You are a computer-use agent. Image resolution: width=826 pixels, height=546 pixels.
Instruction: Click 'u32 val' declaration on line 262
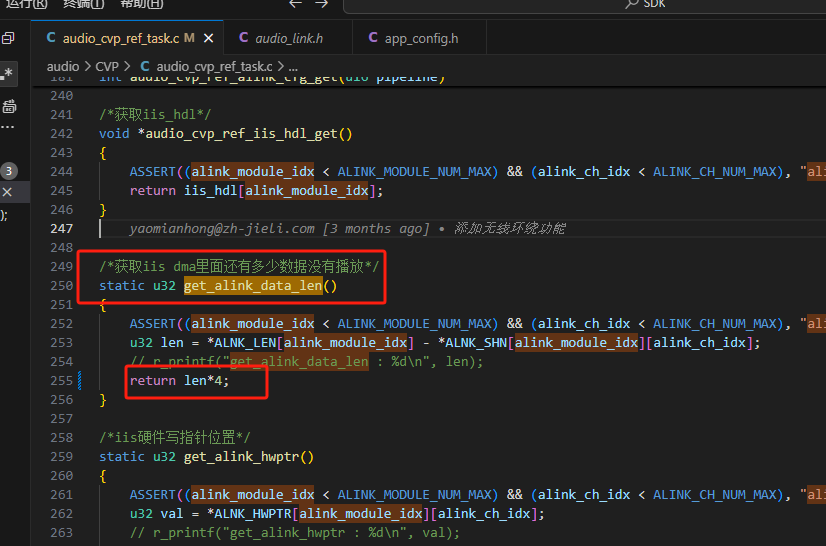pyautogui.click(x=156, y=513)
